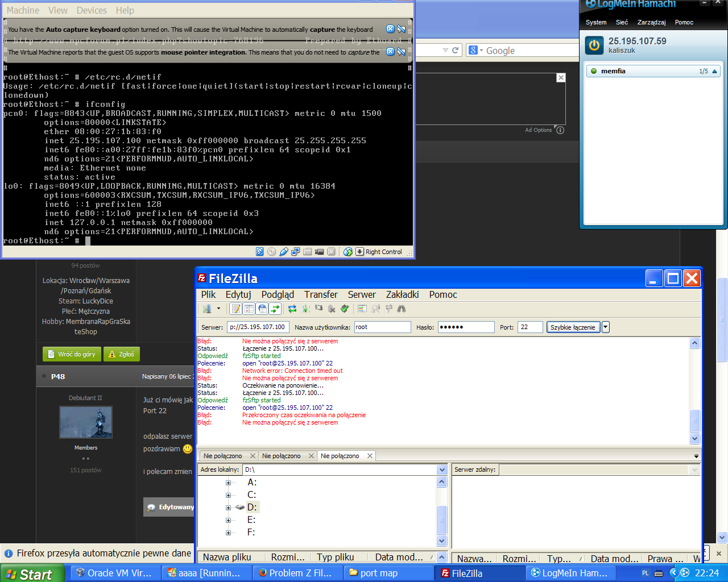Click process queue icon in FileZilla toolbar
The height and width of the screenshot is (582, 728).
[x=306, y=309]
